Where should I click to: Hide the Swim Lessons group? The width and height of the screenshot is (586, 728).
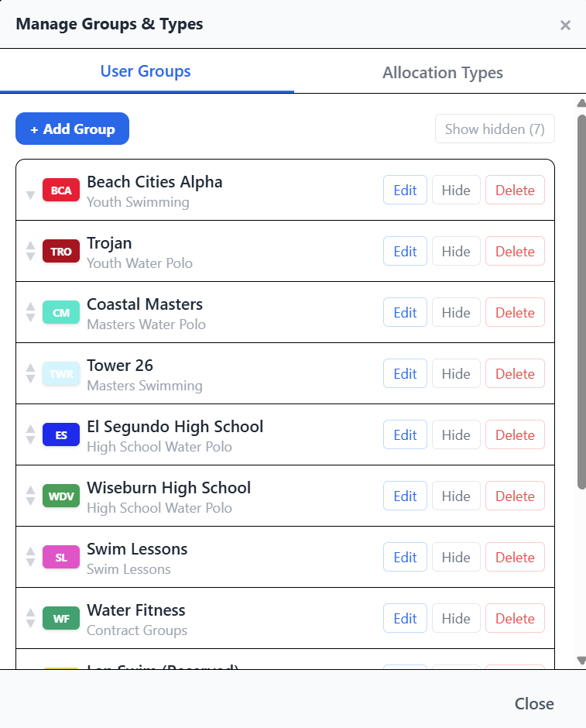(456, 558)
